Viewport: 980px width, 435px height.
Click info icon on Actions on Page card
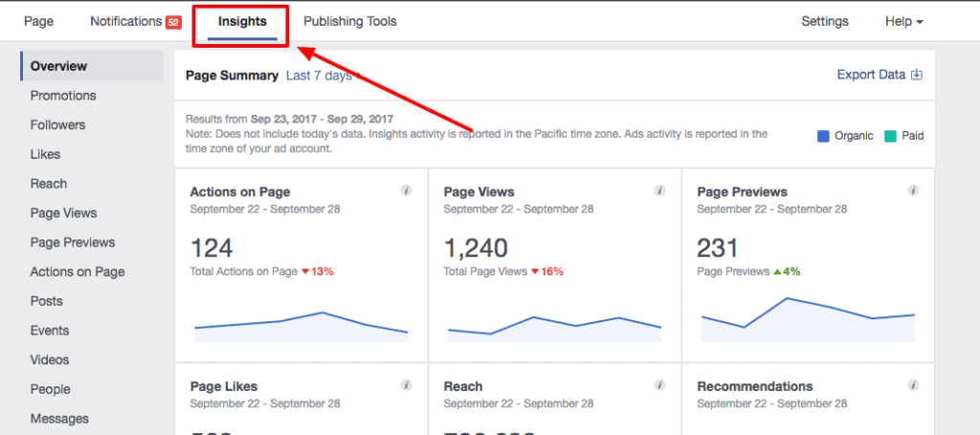(x=406, y=190)
